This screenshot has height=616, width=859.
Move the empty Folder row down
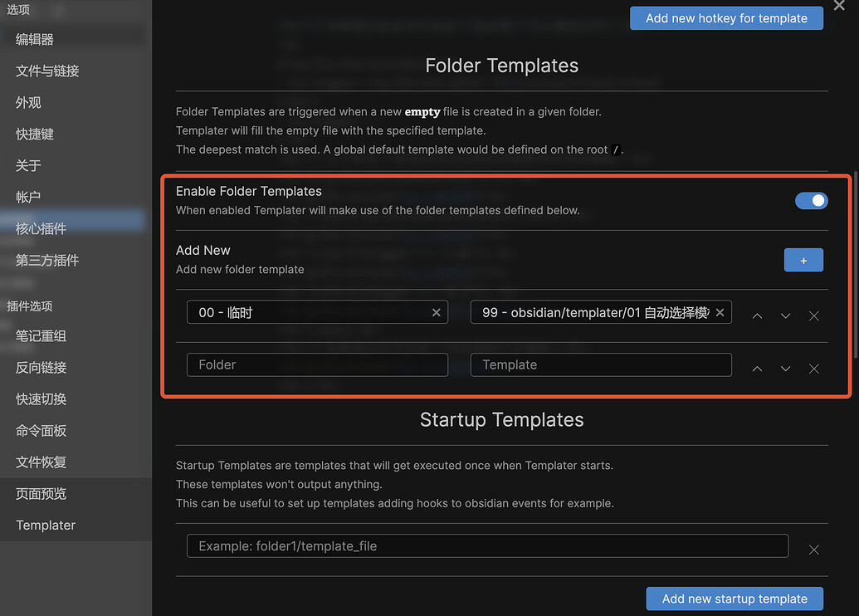tap(785, 369)
